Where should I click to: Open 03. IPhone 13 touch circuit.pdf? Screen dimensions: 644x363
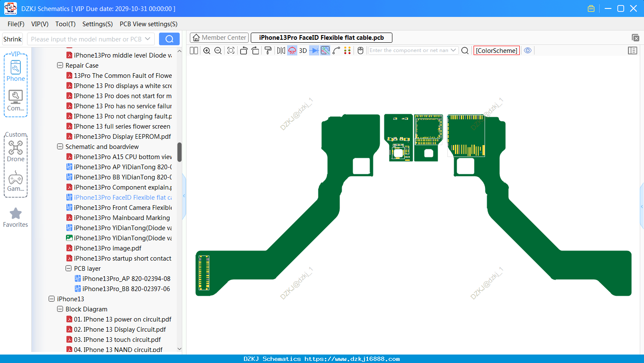tap(114, 340)
